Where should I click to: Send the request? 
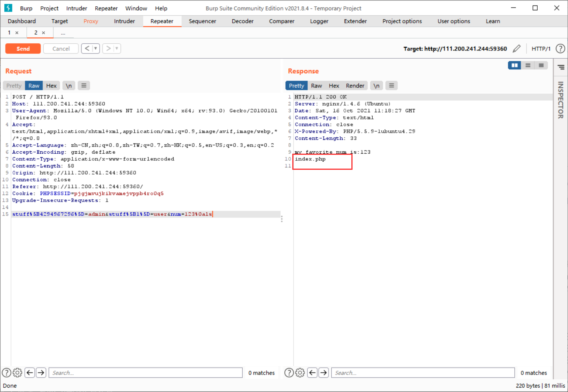click(x=23, y=48)
